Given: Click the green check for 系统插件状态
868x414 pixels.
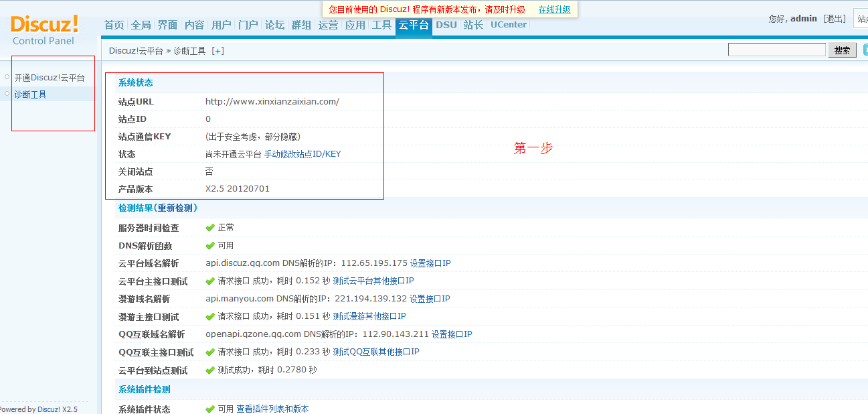Looking at the screenshot, I should pyautogui.click(x=210, y=409).
